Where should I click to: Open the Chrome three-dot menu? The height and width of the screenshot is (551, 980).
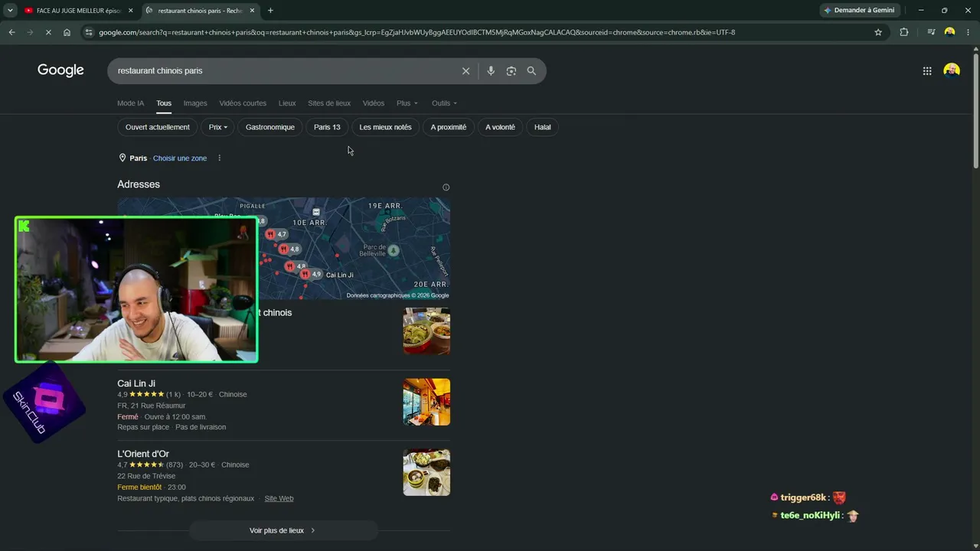[x=968, y=32]
